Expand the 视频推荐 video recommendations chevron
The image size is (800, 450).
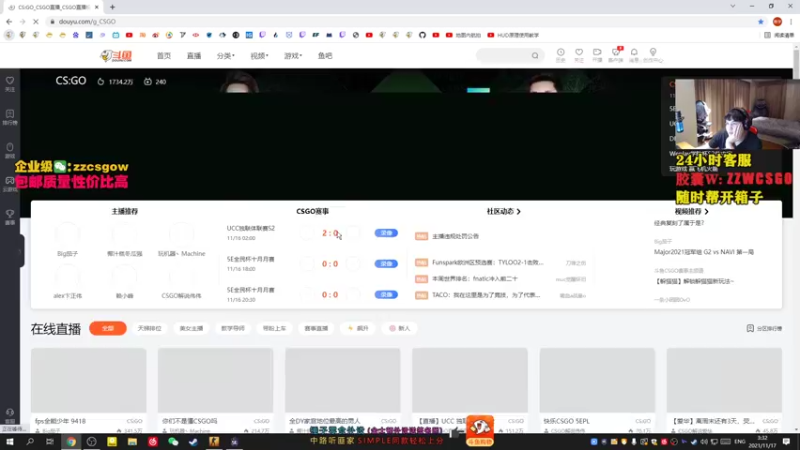706,211
